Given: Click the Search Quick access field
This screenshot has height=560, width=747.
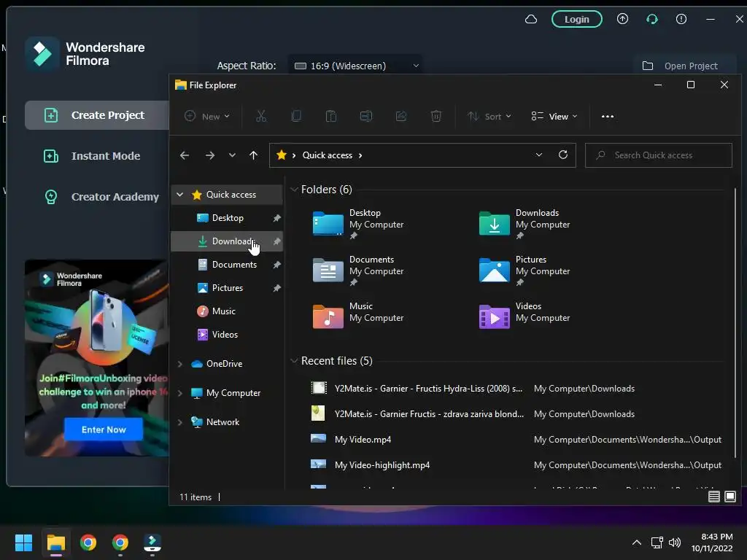Looking at the screenshot, I should (659, 155).
